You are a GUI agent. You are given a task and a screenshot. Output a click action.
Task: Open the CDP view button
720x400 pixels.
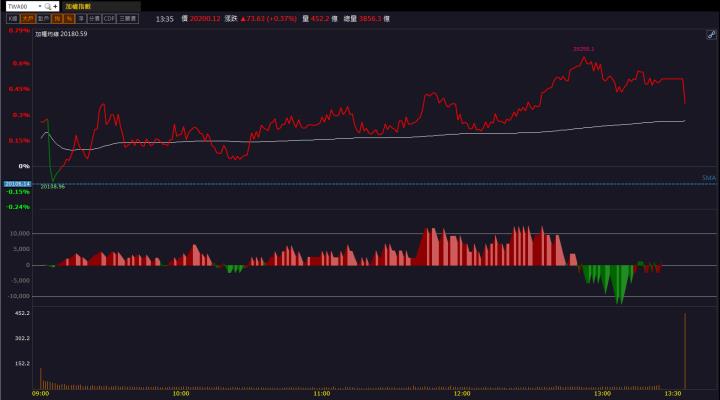(x=109, y=19)
